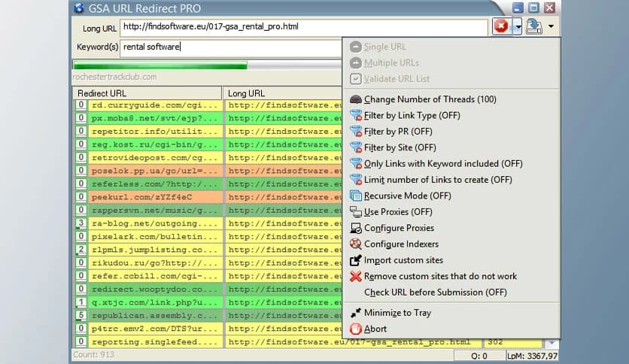Toggle Filter by PR (OFF)
The height and width of the screenshot is (364, 629).
coord(451,132)
